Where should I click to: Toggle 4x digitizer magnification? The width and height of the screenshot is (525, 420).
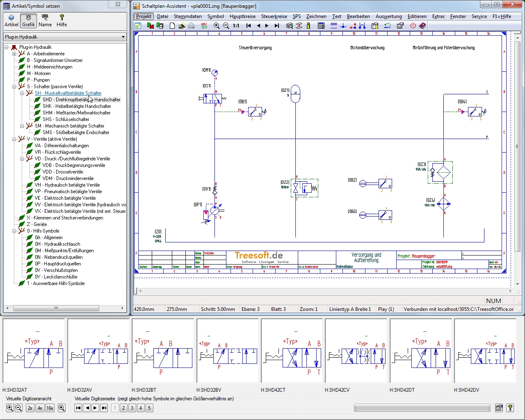tap(40, 408)
